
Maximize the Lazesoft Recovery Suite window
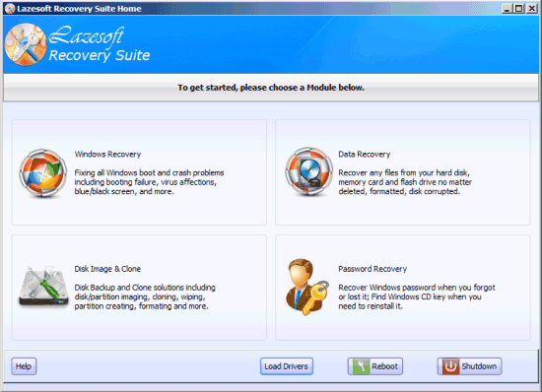point(518,8)
